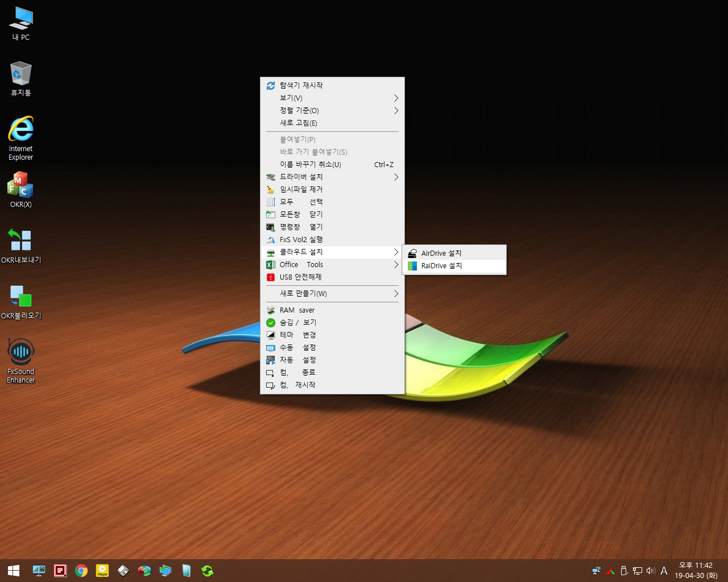Screen dimensions: 728x582
Task: Open the red square capture icon in taskbar
Action: 60,571
